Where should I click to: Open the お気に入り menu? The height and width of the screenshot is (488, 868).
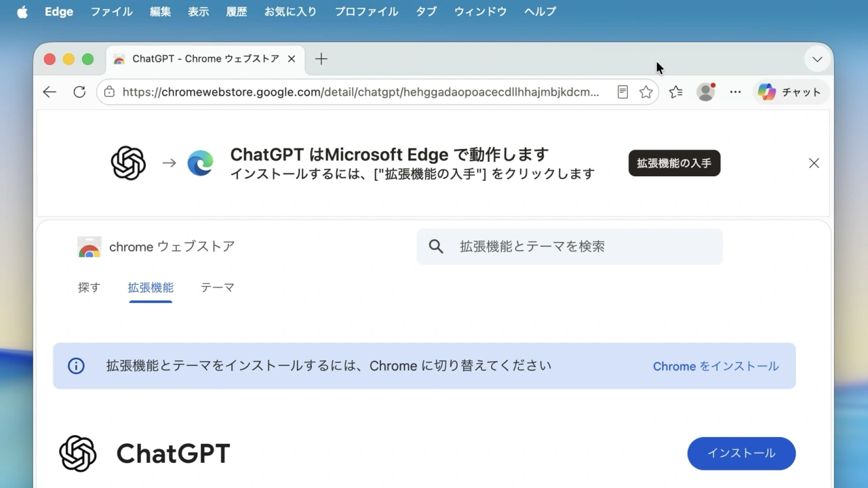point(290,12)
